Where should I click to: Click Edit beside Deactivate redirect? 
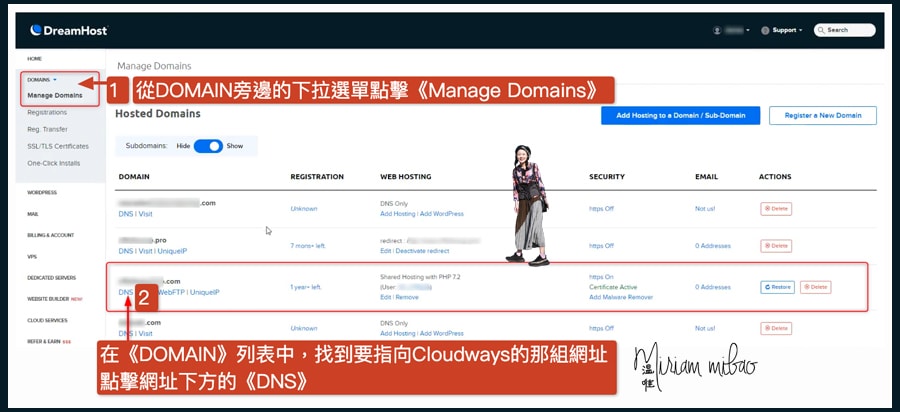click(x=386, y=251)
